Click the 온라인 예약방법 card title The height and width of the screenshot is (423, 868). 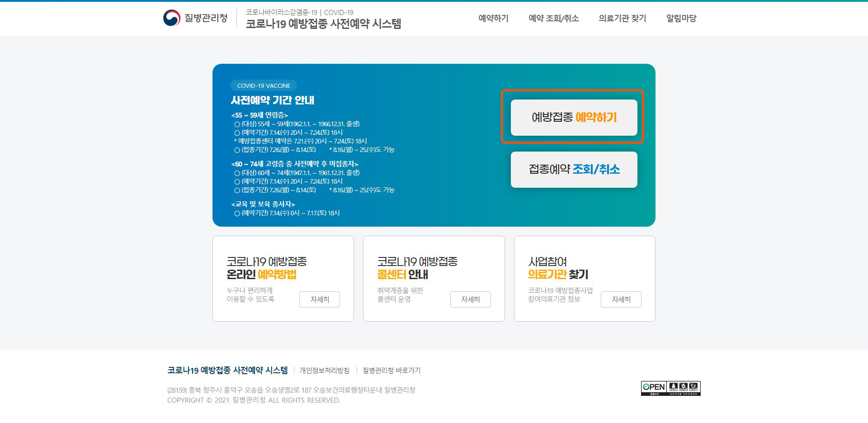point(267,268)
